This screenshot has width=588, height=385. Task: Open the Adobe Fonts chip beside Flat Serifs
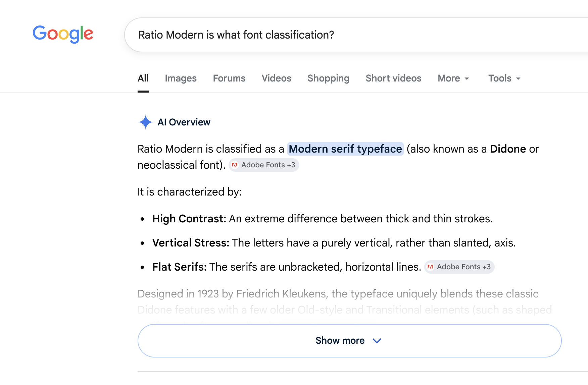pyautogui.click(x=459, y=267)
